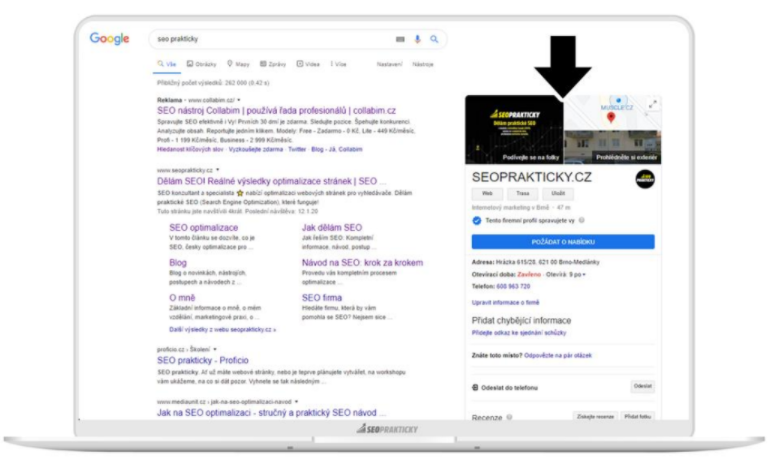The image size is (779, 461).
Task: Start voice search with microphone icon
Action: [x=417, y=39]
